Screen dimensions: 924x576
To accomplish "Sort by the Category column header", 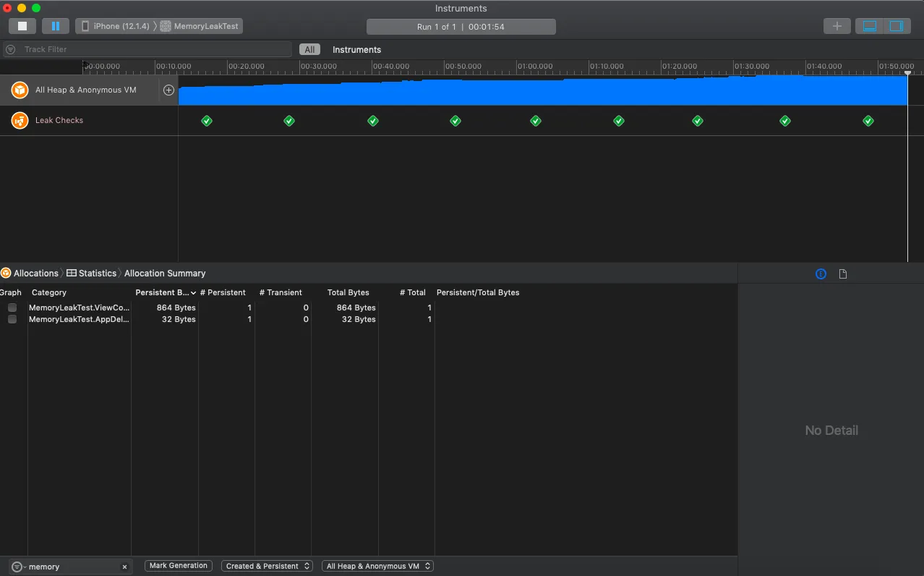I will click(x=49, y=292).
